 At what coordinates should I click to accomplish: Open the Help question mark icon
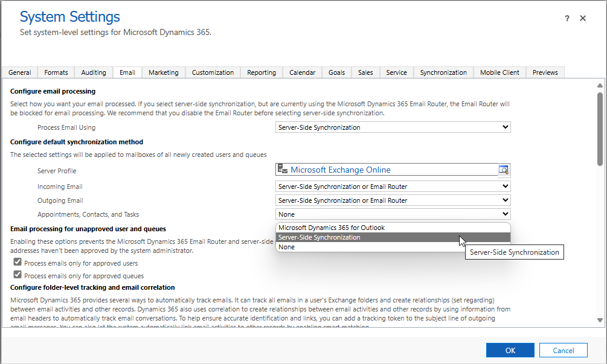567,18
